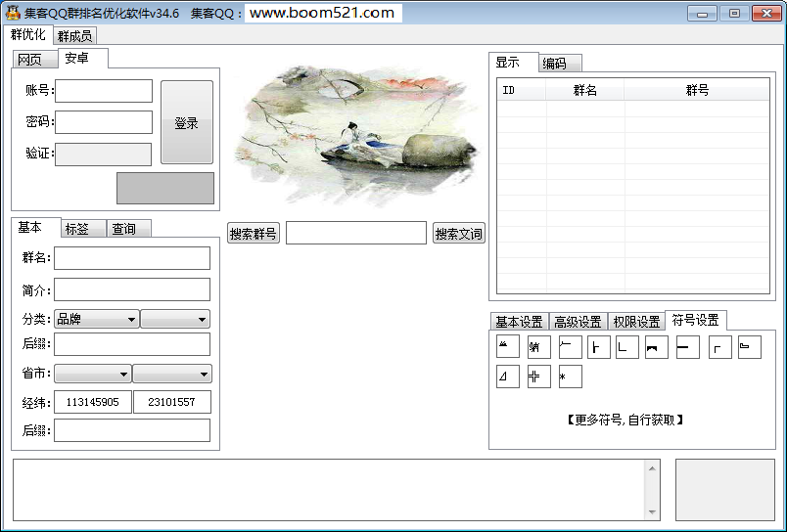Focus the 密码 password input field
787x532 pixels.
coord(104,122)
